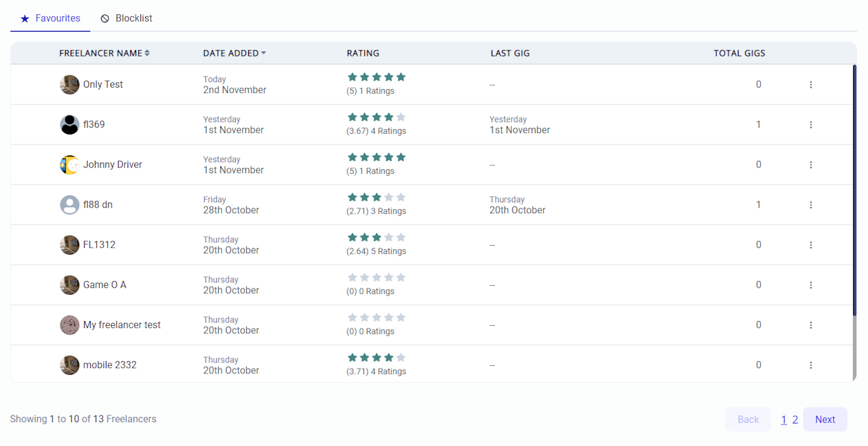Open the three-dot menu for My freelancer test

[x=810, y=325]
